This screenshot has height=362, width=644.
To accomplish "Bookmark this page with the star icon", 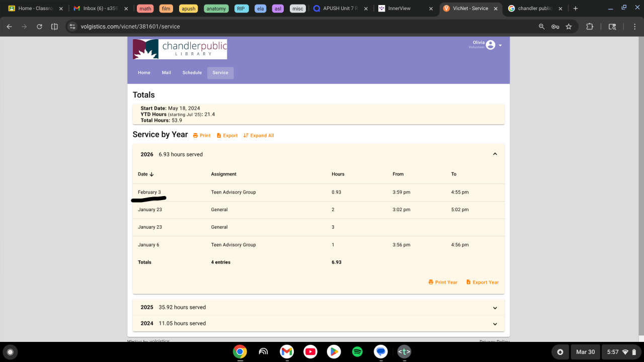I will pos(569,27).
